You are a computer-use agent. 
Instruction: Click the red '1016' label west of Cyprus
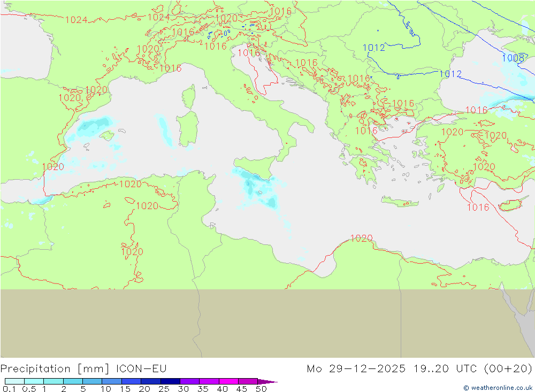point(478,207)
